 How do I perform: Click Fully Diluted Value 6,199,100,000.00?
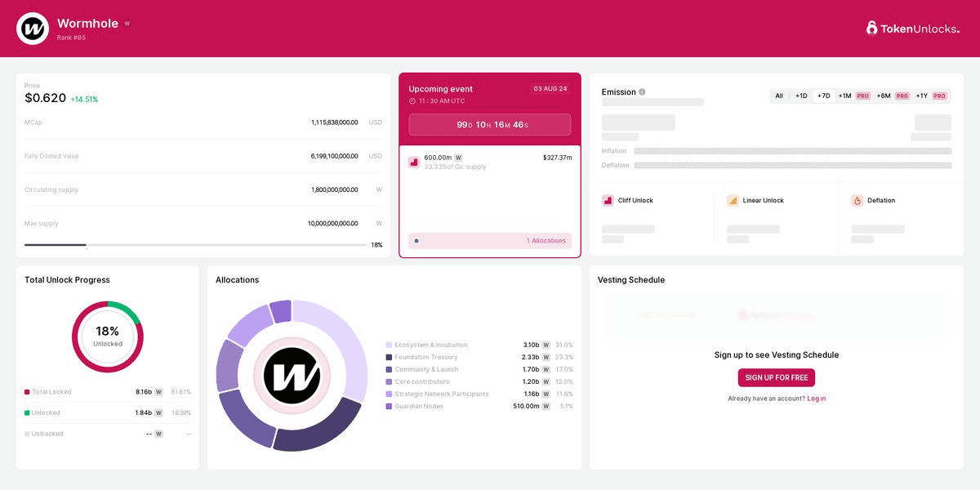coord(335,156)
